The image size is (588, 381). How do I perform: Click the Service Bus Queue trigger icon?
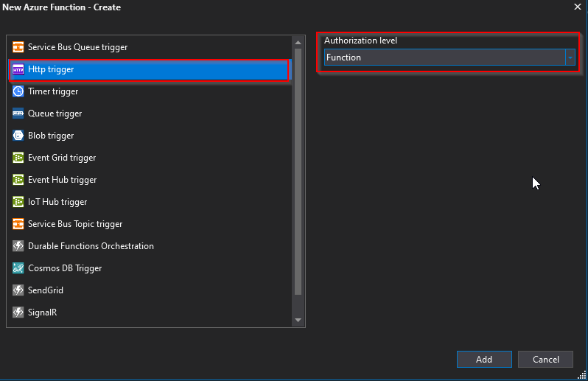pyautogui.click(x=18, y=47)
